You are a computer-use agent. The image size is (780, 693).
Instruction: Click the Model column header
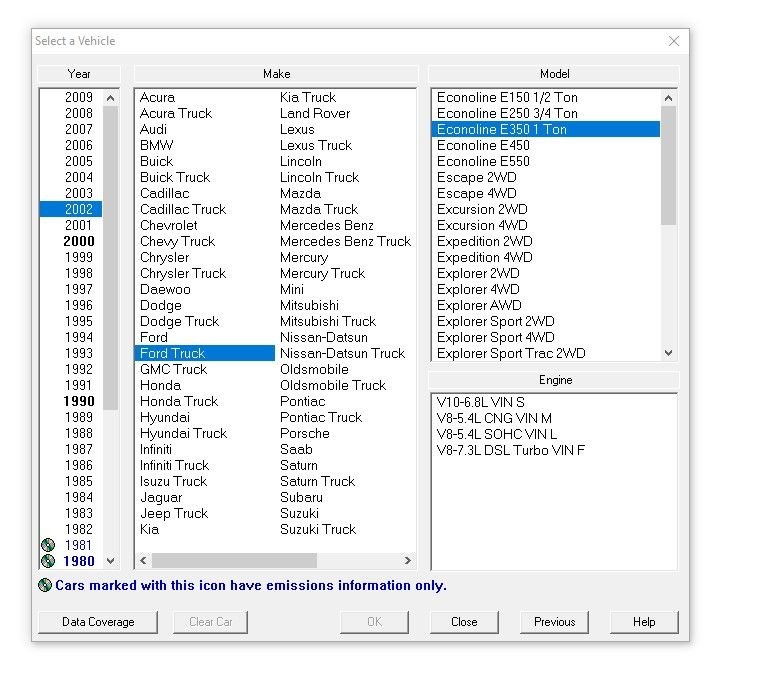click(x=554, y=74)
